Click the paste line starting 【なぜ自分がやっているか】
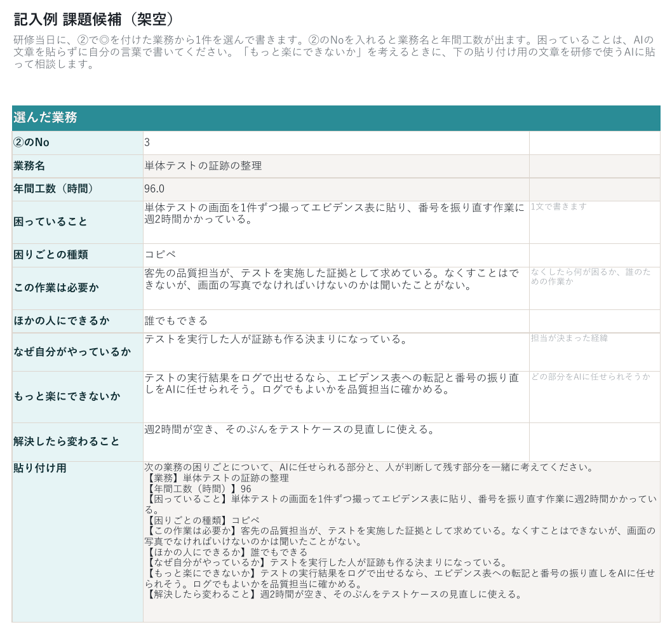The image size is (672, 634). tap(326, 562)
